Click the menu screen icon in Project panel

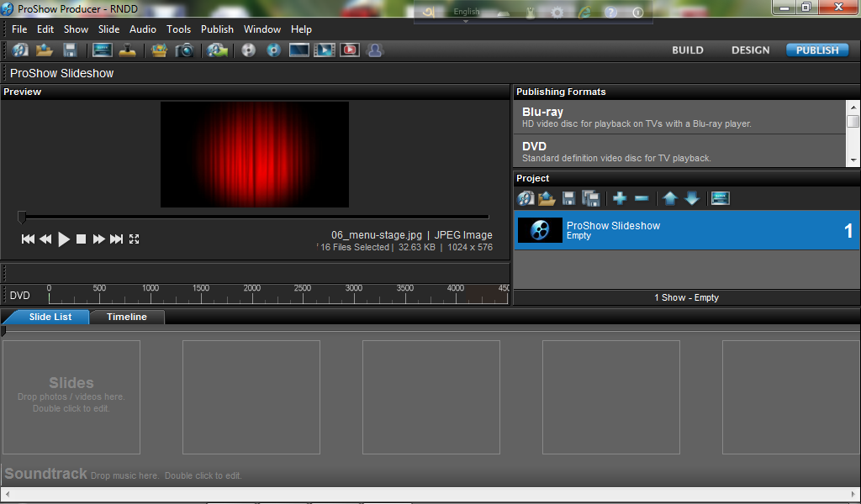(x=721, y=198)
